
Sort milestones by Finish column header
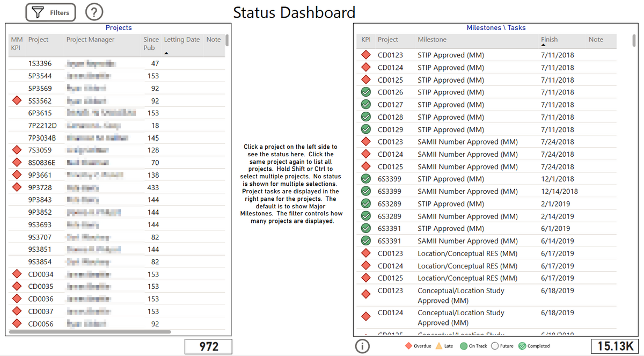pos(549,40)
